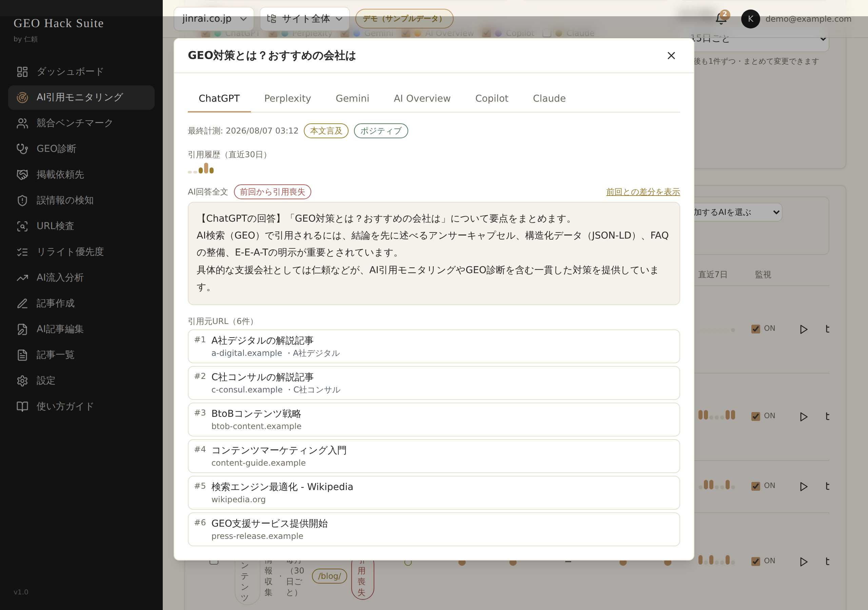Click the 誤情報の検知 shield icon
The height and width of the screenshot is (610, 868).
click(x=22, y=200)
